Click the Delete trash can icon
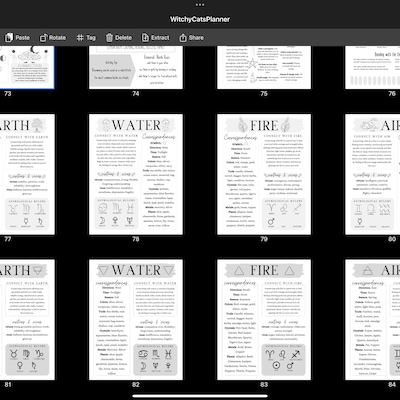 pyautogui.click(x=109, y=38)
